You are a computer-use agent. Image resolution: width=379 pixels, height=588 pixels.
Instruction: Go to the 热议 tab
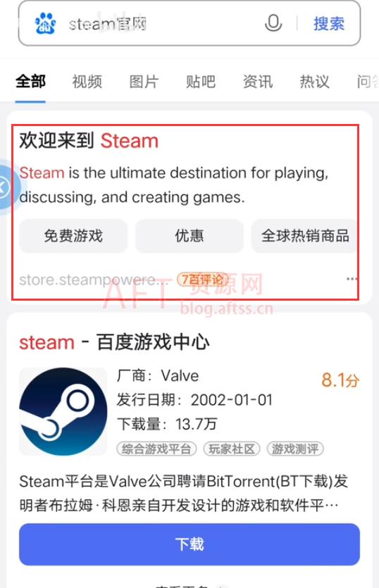click(314, 82)
